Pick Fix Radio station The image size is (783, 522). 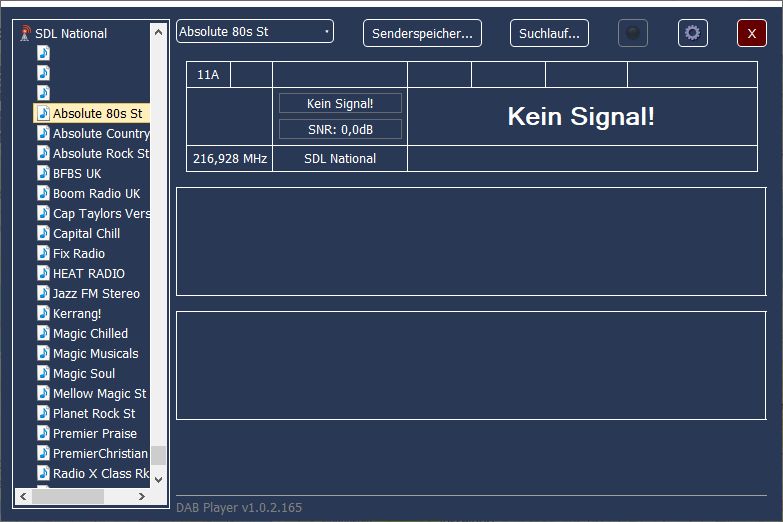click(x=78, y=253)
